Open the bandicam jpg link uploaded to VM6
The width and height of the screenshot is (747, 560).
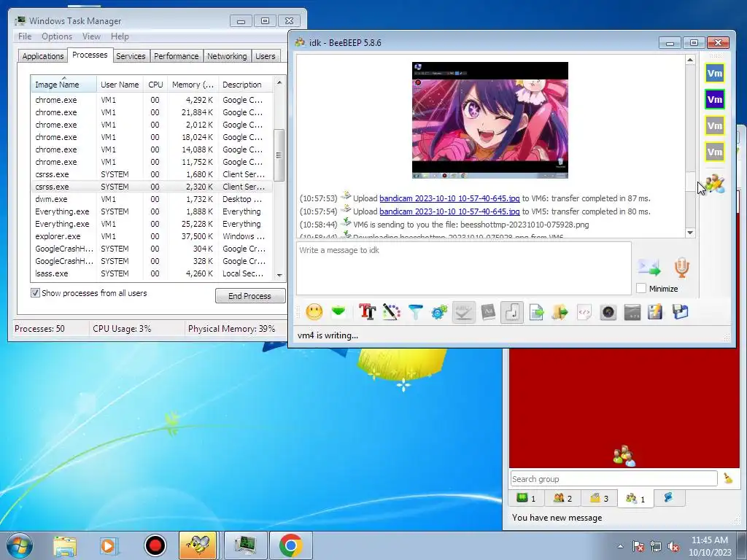point(449,198)
